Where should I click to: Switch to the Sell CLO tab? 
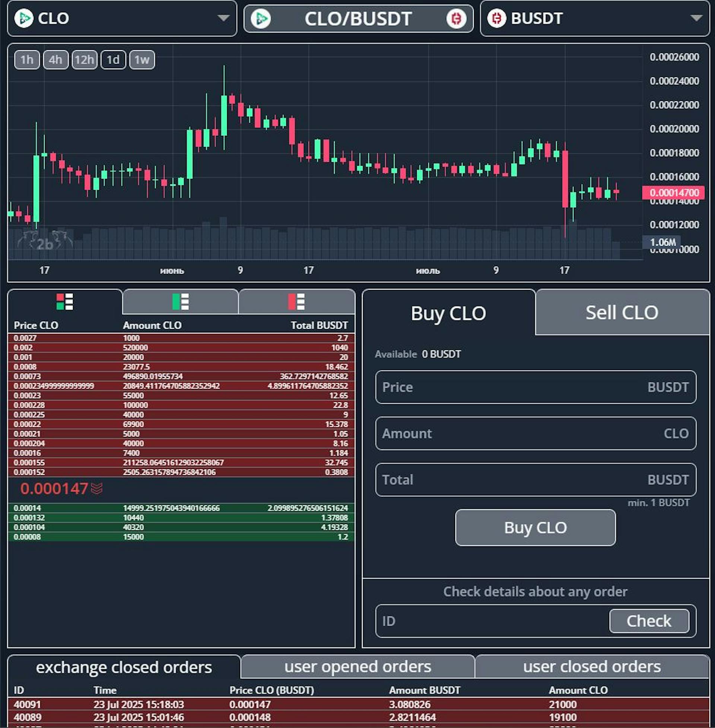click(622, 312)
